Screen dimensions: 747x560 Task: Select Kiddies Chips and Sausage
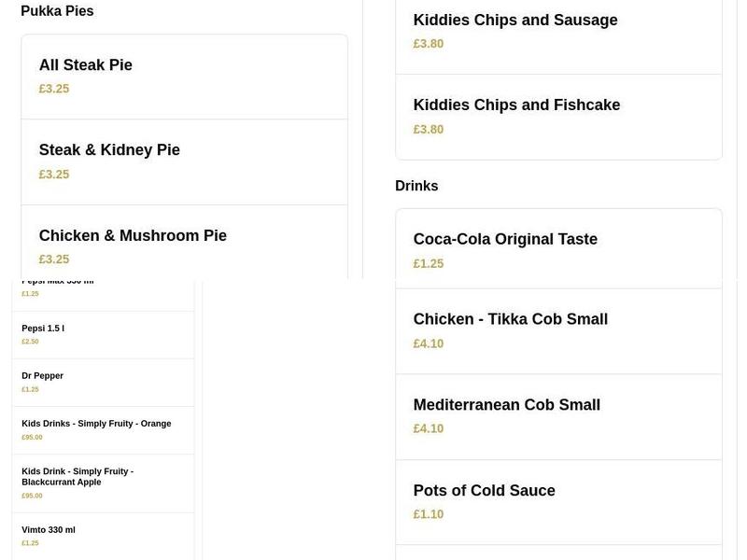point(515,20)
